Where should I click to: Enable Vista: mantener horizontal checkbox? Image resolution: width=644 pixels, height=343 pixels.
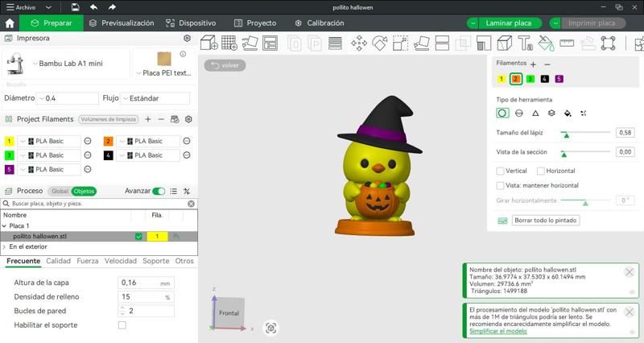(500, 186)
